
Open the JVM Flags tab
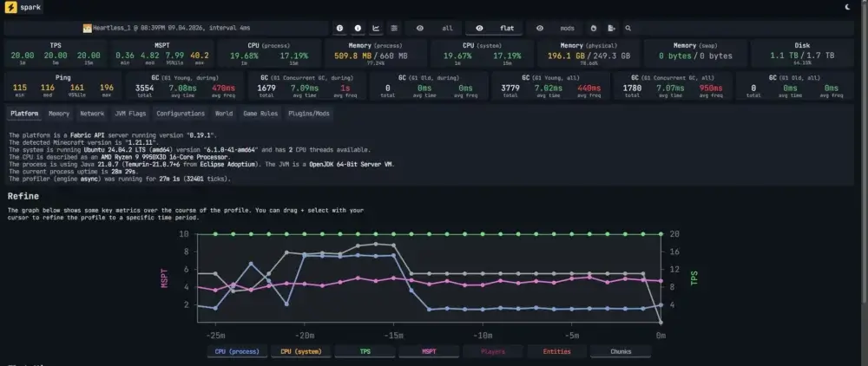131,114
